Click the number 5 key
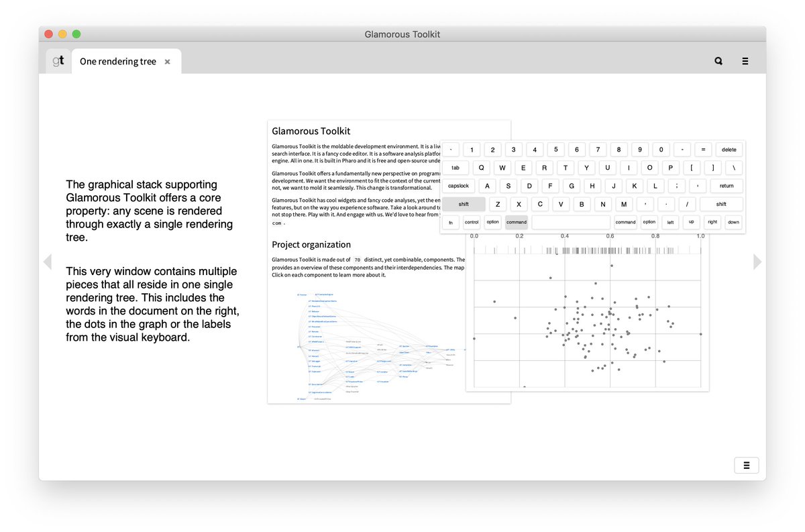 (x=555, y=150)
